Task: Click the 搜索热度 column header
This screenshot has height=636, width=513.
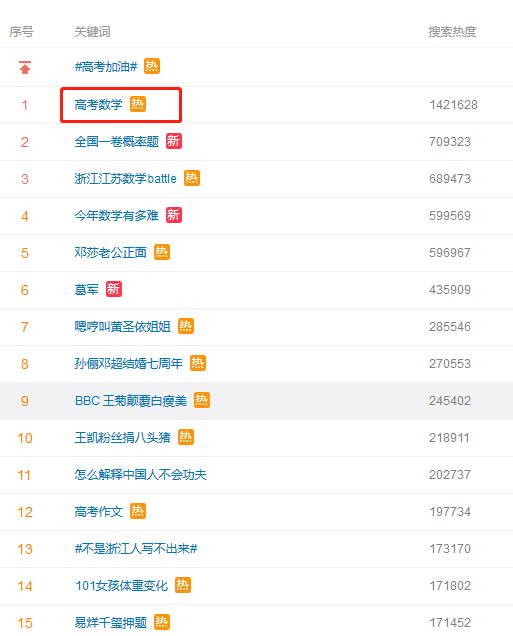Action: click(x=452, y=32)
